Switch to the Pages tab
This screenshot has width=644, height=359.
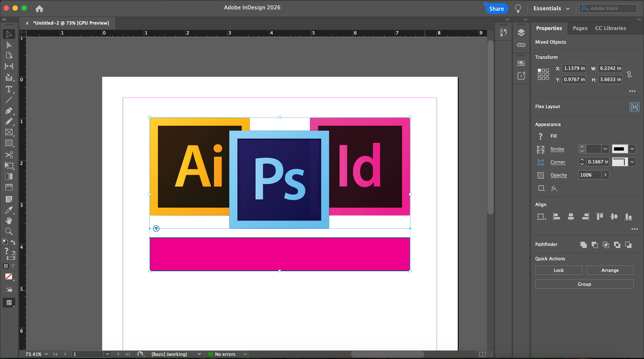pyautogui.click(x=580, y=28)
